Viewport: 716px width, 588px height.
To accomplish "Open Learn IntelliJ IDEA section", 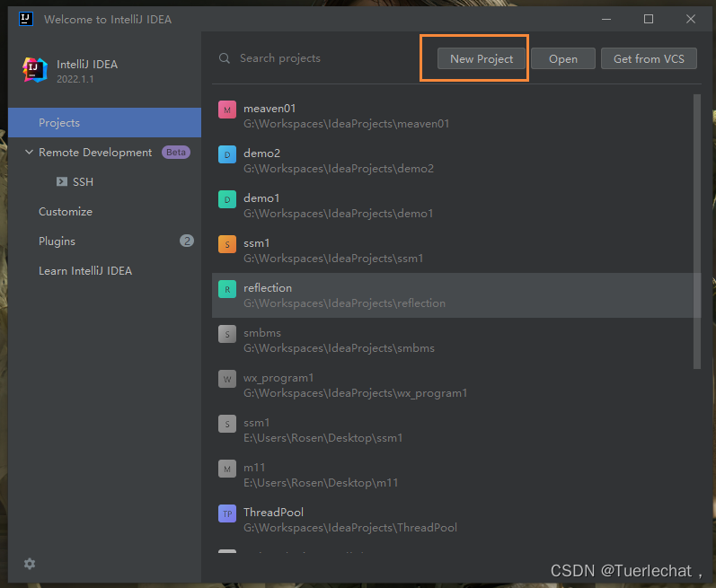I will click(104, 271).
